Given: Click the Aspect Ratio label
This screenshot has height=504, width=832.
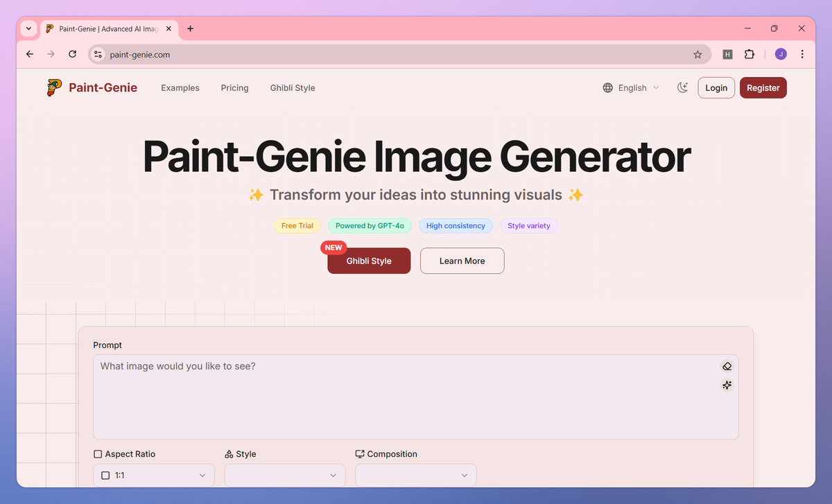Looking at the screenshot, I should tap(130, 454).
